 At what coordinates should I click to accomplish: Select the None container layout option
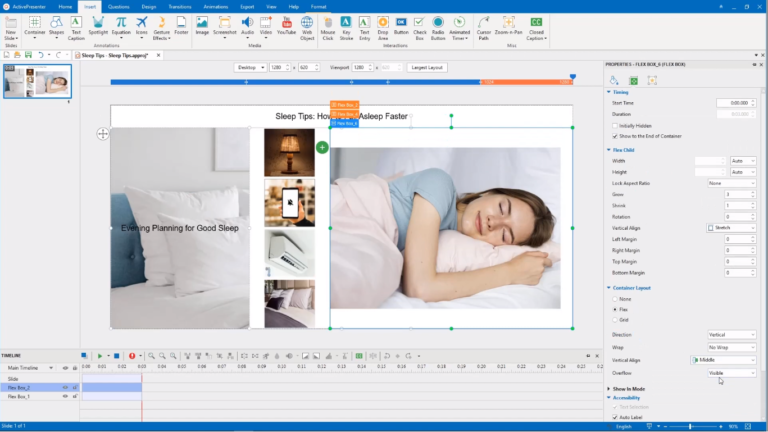pos(615,299)
